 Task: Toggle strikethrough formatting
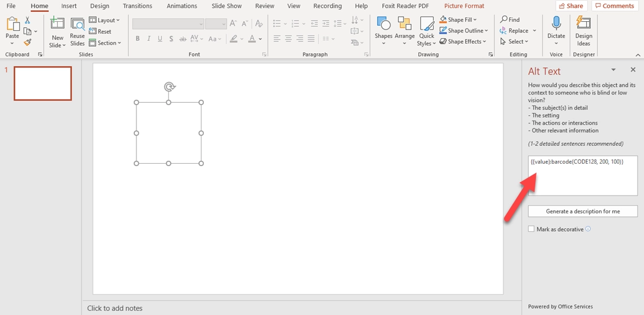pyautogui.click(x=183, y=38)
